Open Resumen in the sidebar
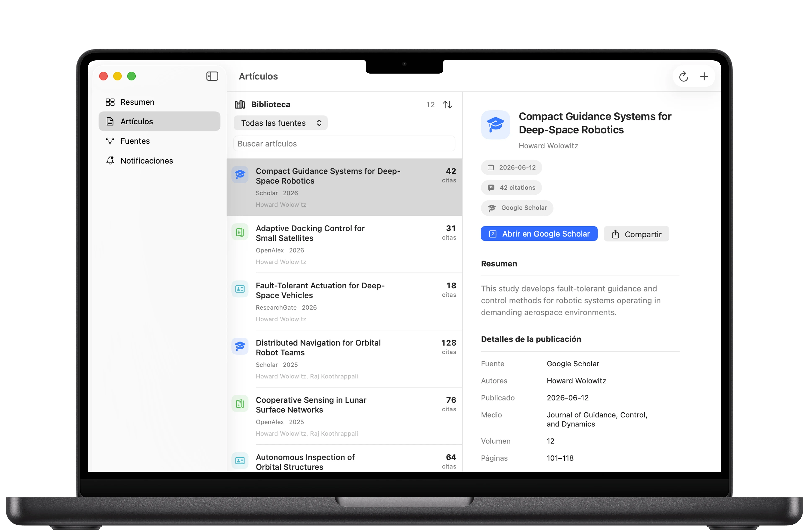Viewport: 809px width, 532px height. point(159,102)
